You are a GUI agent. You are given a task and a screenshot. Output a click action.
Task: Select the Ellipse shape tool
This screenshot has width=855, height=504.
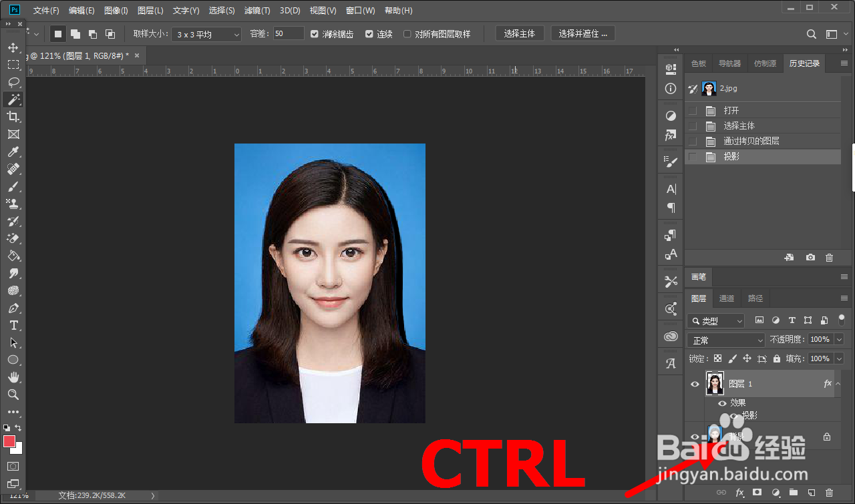[x=13, y=360]
